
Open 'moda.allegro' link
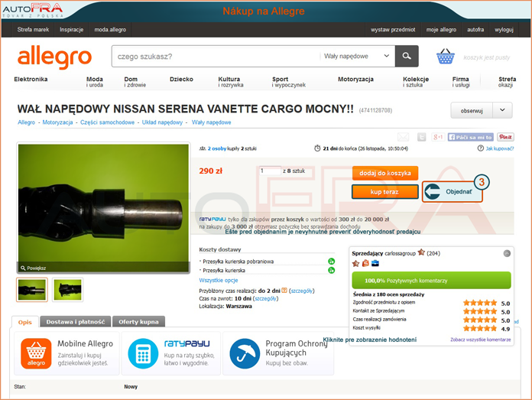[x=110, y=30]
